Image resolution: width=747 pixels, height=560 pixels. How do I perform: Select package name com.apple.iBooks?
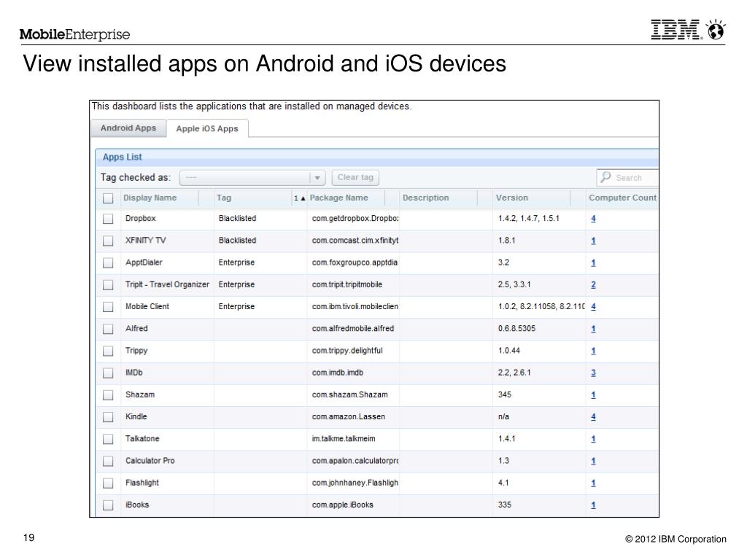coord(343,505)
